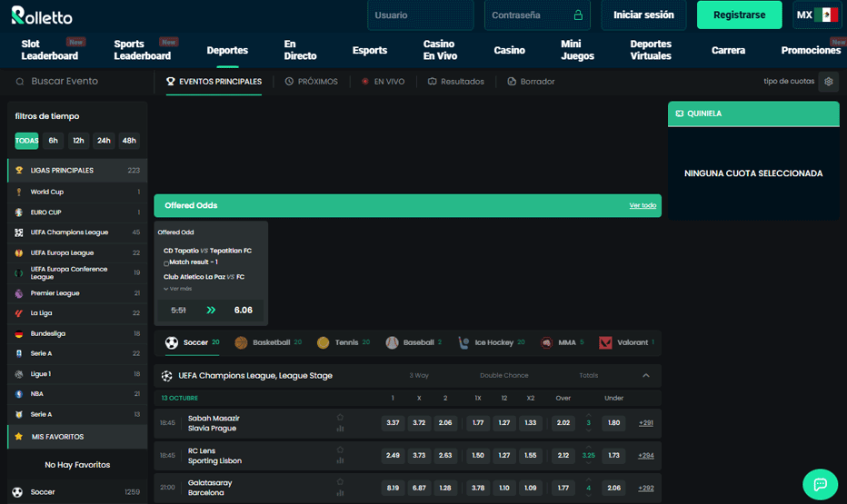Click the Bundesliga German flag icon
Image resolution: width=847 pixels, height=504 pixels.
point(19,333)
